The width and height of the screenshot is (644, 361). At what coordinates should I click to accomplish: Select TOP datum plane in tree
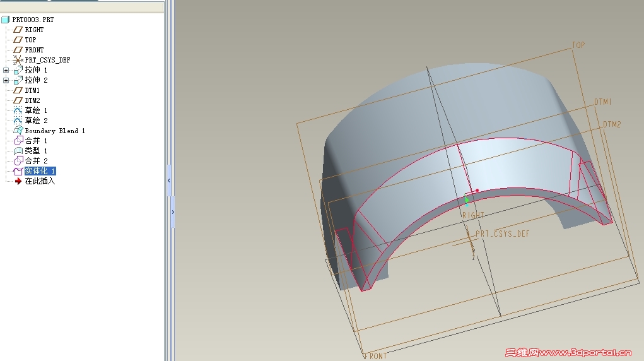[x=30, y=40]
